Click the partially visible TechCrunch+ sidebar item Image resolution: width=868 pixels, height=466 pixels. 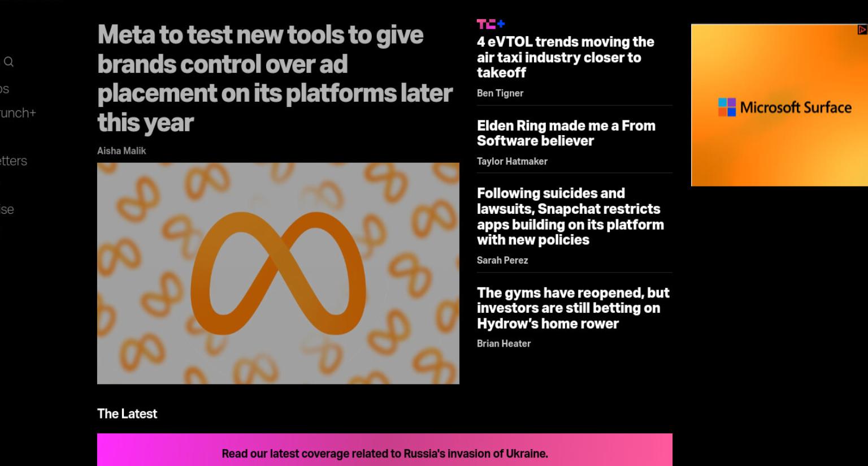(x=18, y=113)
